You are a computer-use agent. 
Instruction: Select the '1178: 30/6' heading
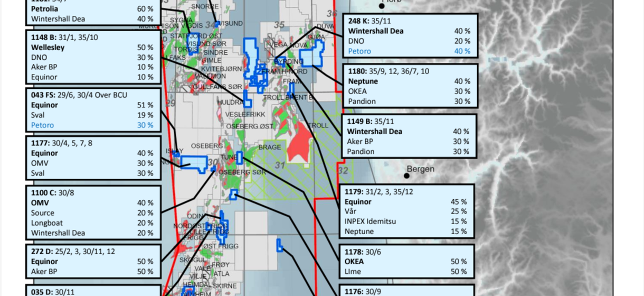[x=363, y=252]
